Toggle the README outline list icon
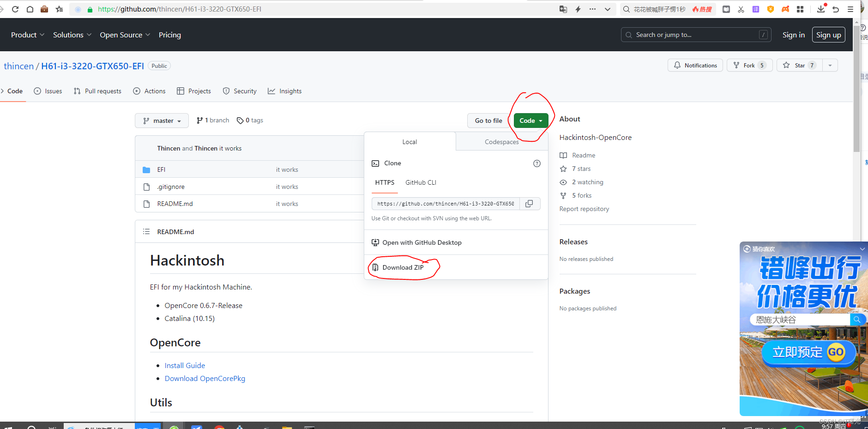The image size is (868, 429). point(146,232)
